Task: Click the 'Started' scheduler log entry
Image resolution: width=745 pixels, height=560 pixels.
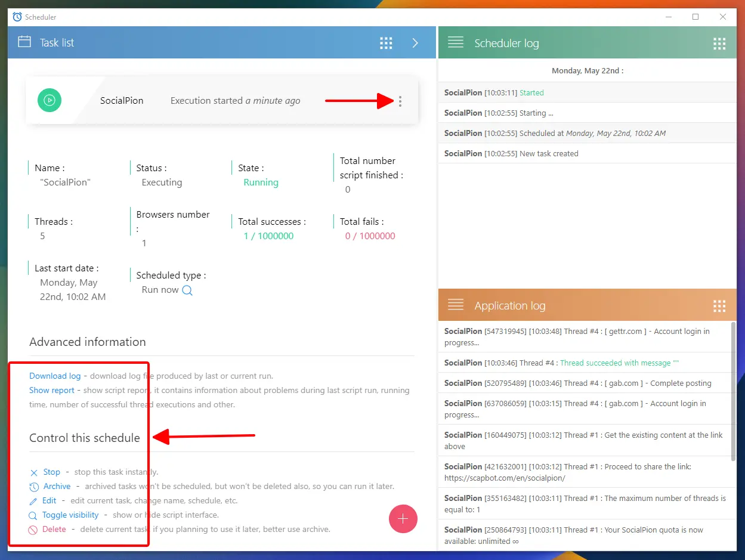Action: [587, 92]
